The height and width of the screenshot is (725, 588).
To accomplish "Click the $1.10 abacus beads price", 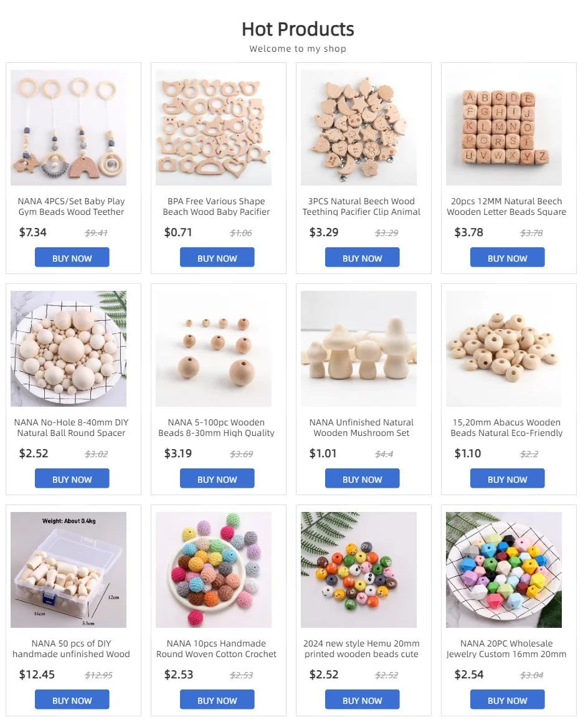I will click(468, 453).
